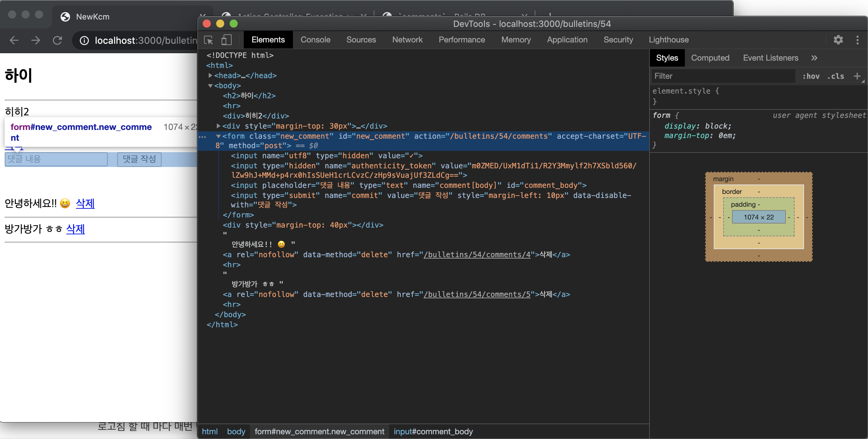Reload the page in browser

[57, 40]
